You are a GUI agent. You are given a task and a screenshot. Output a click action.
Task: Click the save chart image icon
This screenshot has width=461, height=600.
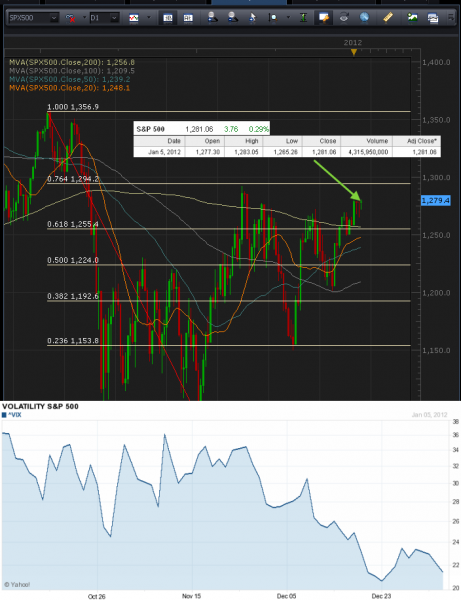(x=412, y=18)
